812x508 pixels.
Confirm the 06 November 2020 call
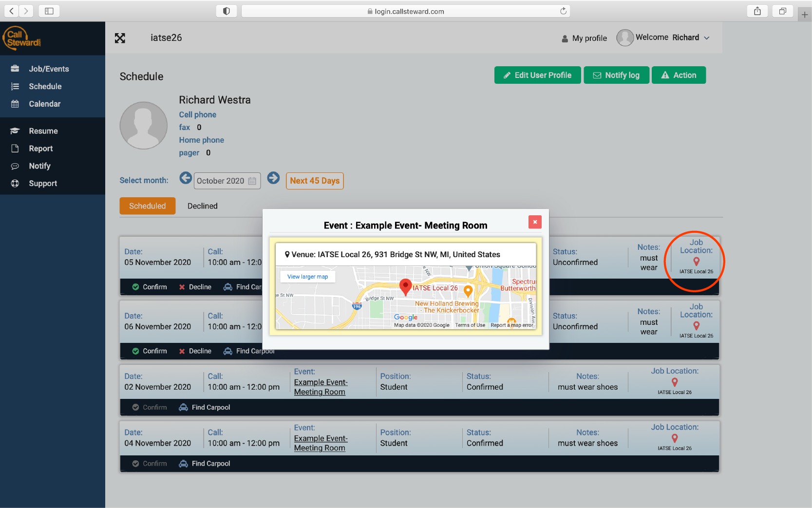click(x=150, y=351)
